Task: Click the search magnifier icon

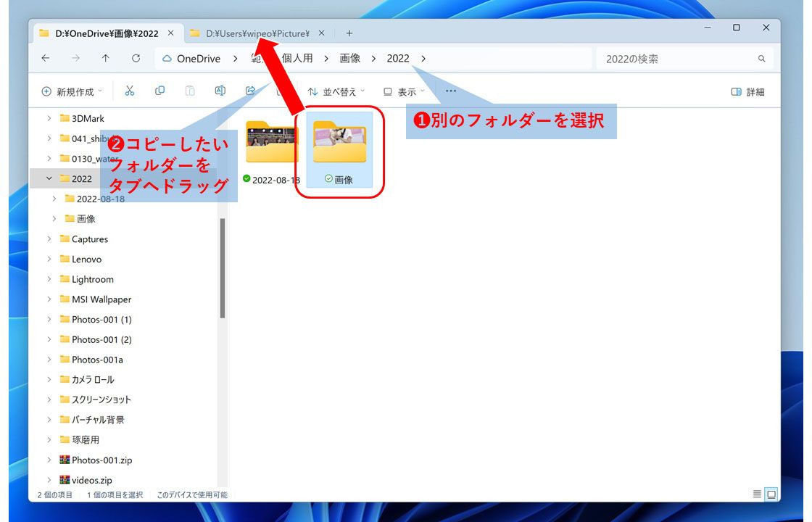Action: [x=762, y=59]
